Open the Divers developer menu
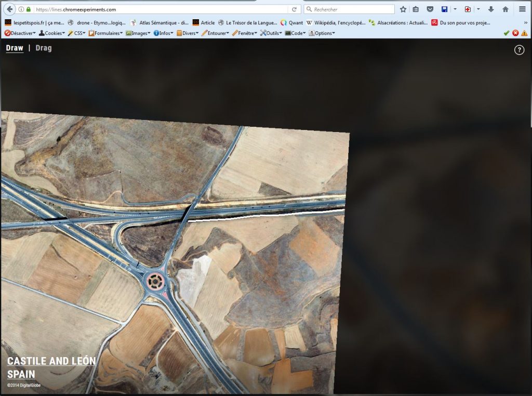Viewport: 532px width, 396px height. (x=187, y=33)
